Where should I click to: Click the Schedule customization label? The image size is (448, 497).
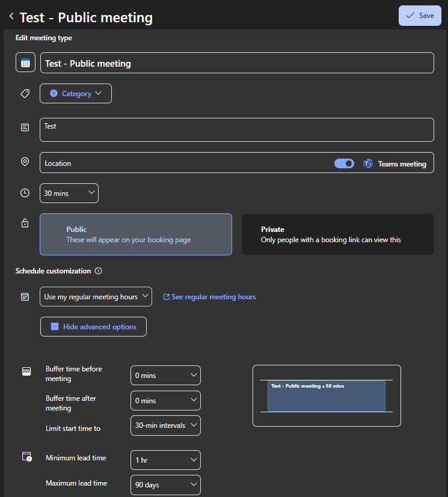(54, 271)
